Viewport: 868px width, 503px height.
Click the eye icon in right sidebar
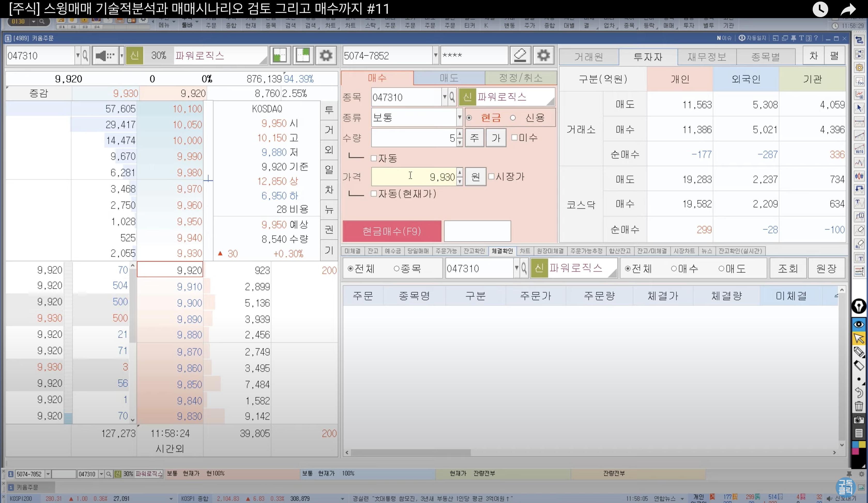[x=859, y=324]
